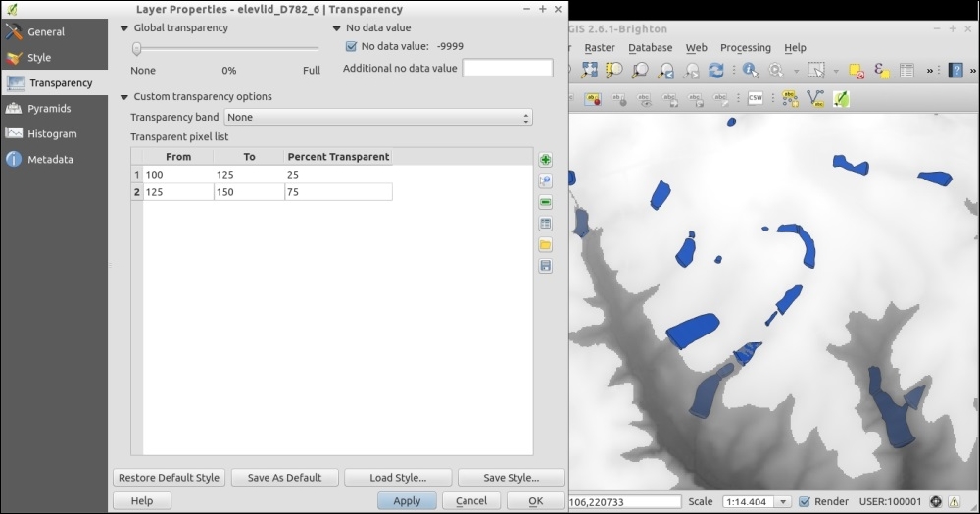This screenshot has height=514, width=980.
Task: Collapse the Custom transparency options section
Action: pos(123,97)
